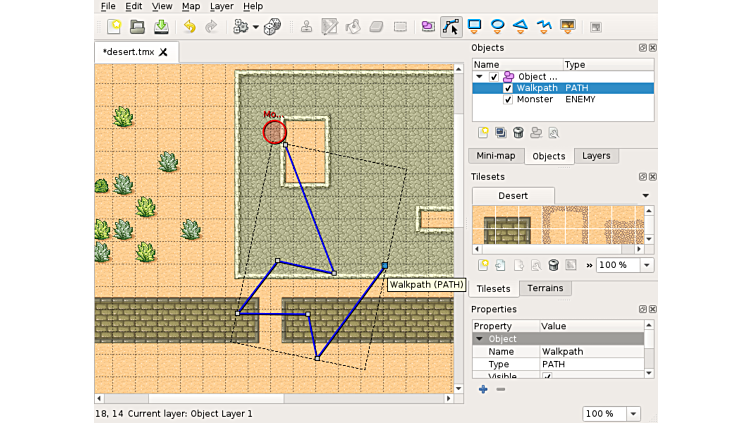This screenshot has width=752, height=423.
Task: Click the blue plus Add Property icon
Action: tap(483, 389)
